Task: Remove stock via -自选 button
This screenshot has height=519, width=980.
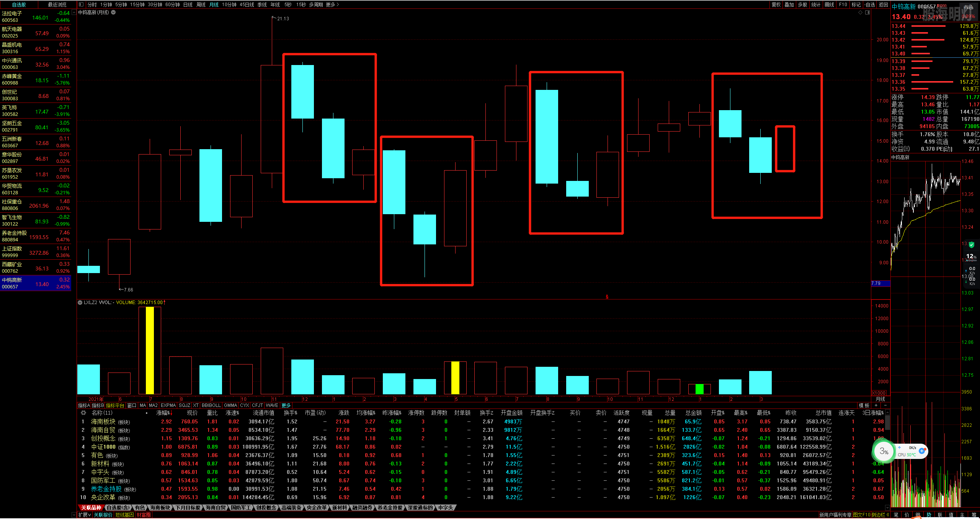Action: tap(869, 5)
